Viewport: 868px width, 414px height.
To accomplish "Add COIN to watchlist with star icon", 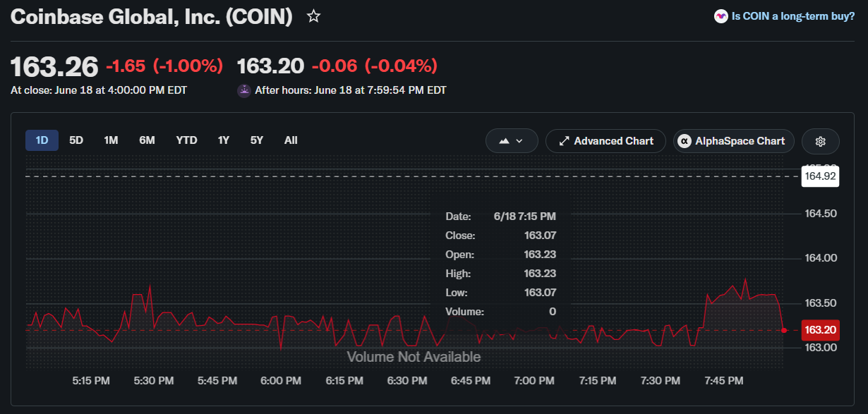I will [x=314, y=16].
